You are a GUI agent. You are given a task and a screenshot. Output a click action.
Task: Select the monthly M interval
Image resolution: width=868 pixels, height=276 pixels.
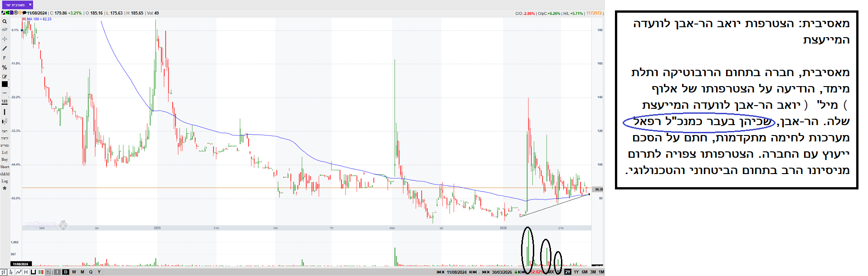[82, 272]
